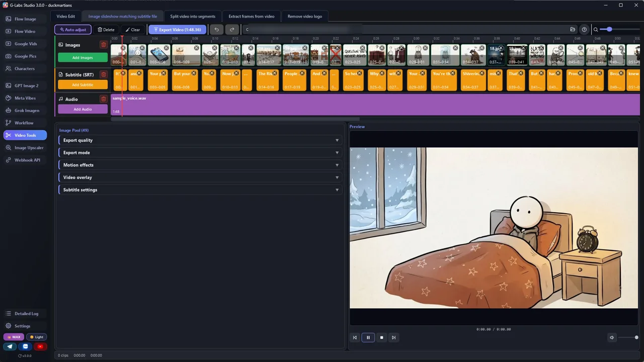Remove the Audio track using trash icon
644x362 pixels.
tap(104, 99)
